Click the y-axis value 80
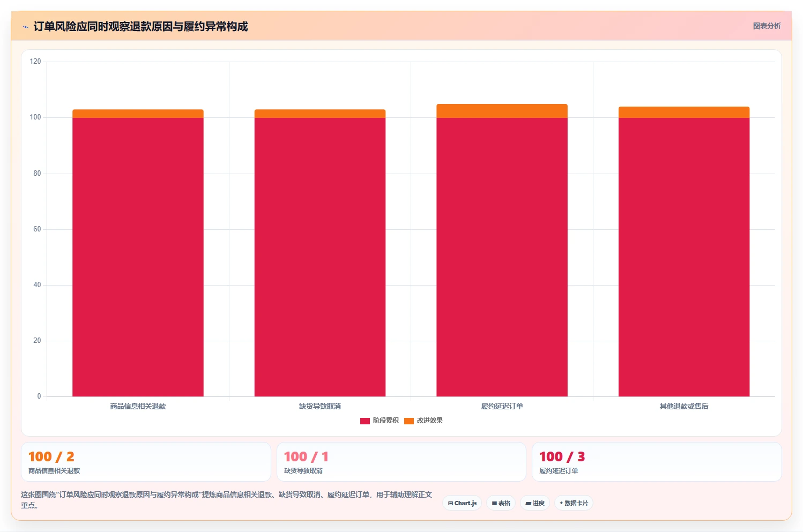The width and height of the screenshot is (803, 532). point(37,174)
